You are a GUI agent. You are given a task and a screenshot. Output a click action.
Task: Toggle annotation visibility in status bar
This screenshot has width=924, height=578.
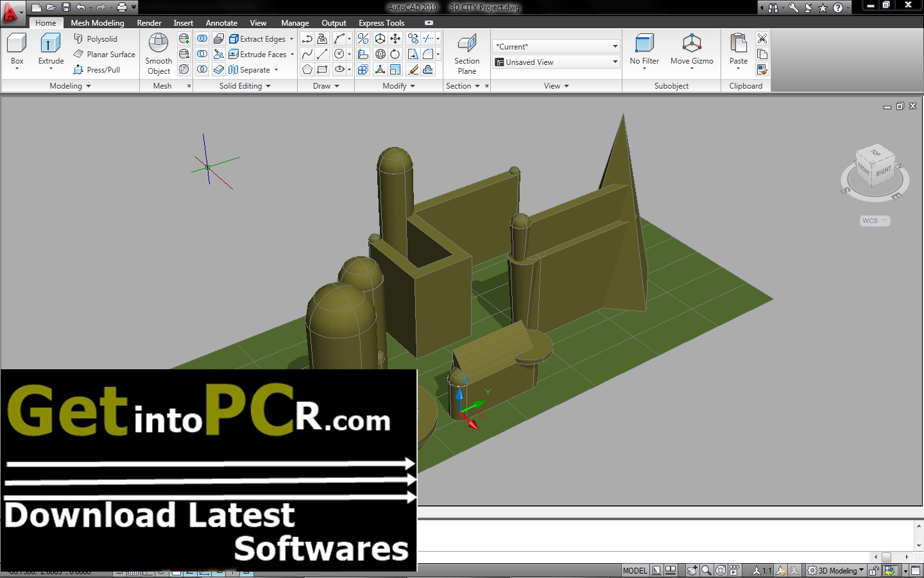(x=781, y=570)
